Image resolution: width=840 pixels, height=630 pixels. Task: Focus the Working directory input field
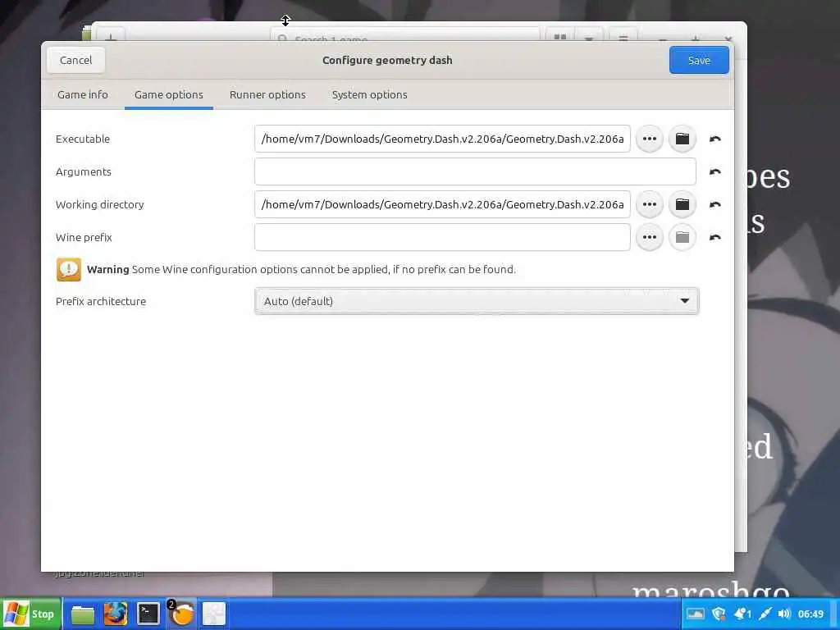442,204
